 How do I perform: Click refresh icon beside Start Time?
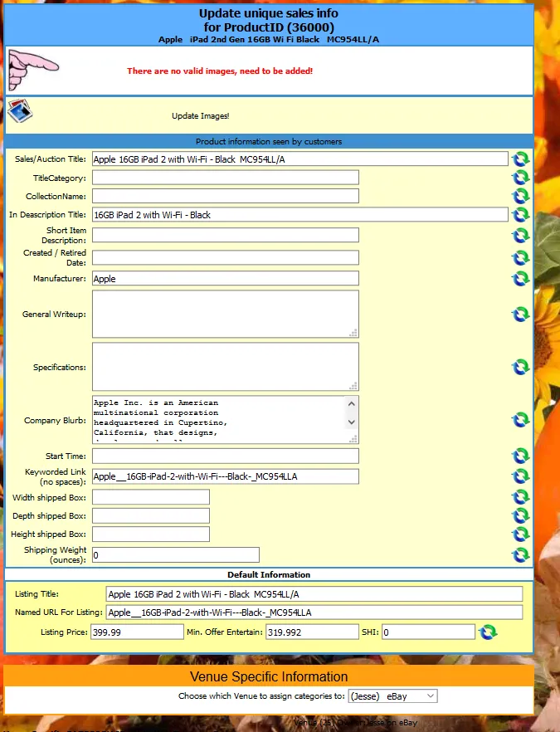(x=520, y=456)
